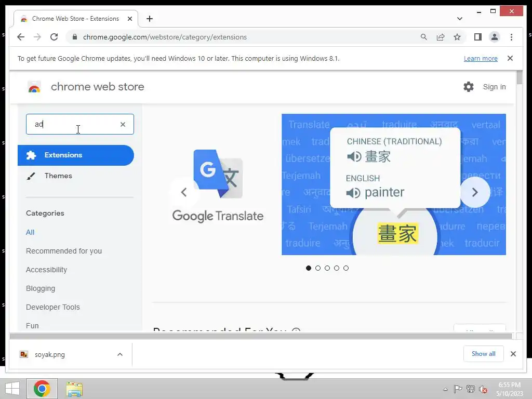
Task: Clear the search text
Action: 123,125
